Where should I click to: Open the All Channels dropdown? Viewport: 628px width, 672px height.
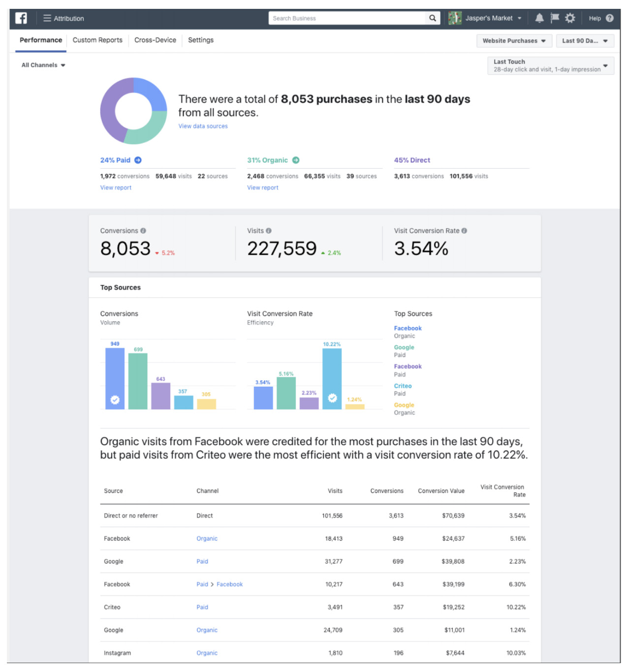(x=43, y=65)
